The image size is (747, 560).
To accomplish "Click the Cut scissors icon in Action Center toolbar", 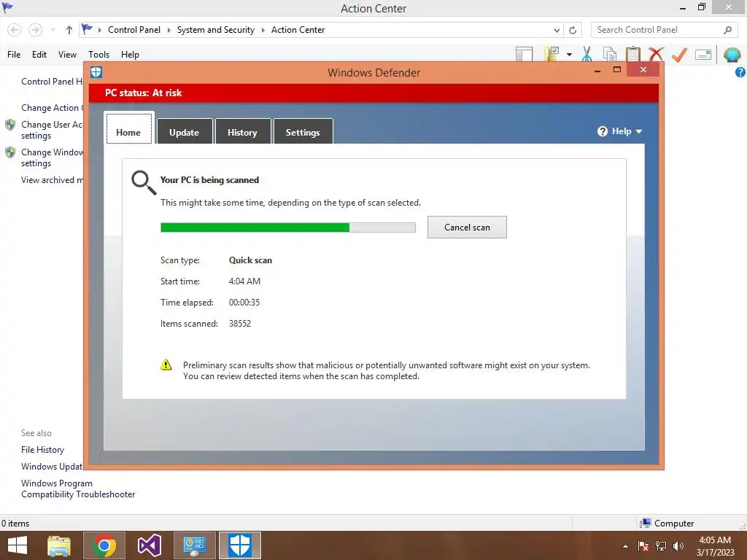I will click(x=587, y=54).
